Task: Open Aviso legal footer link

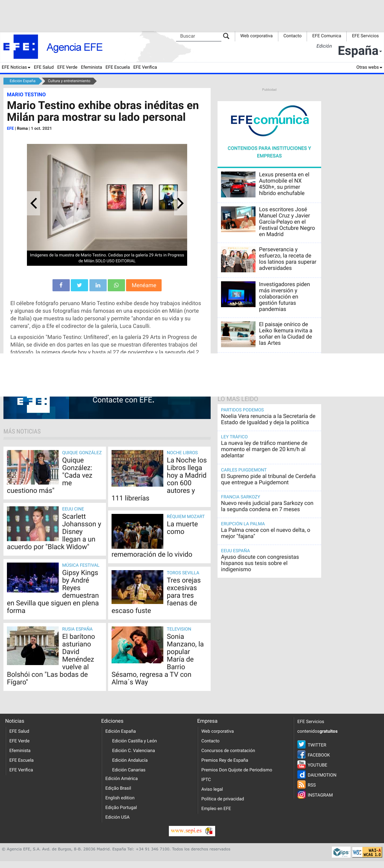Action: click(212, 789)
